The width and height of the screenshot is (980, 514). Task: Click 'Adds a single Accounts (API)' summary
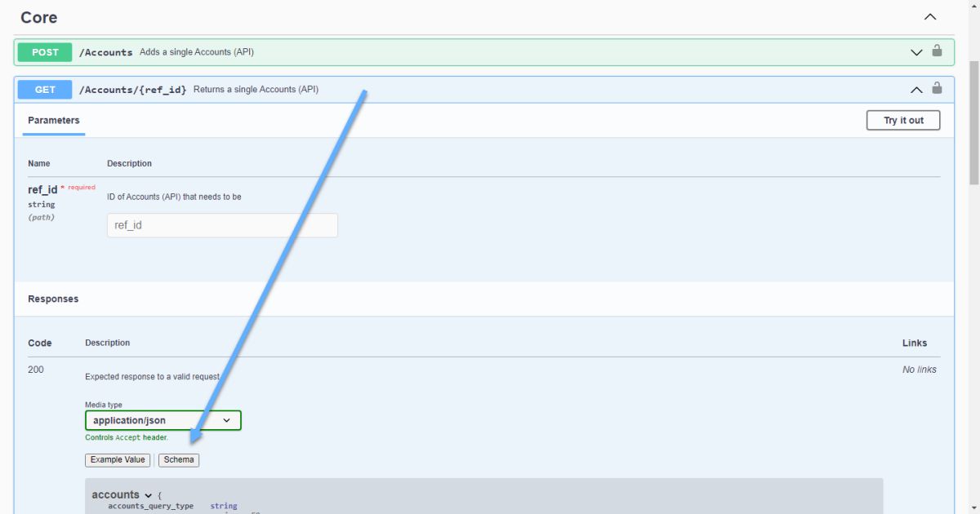click(197, 52)
